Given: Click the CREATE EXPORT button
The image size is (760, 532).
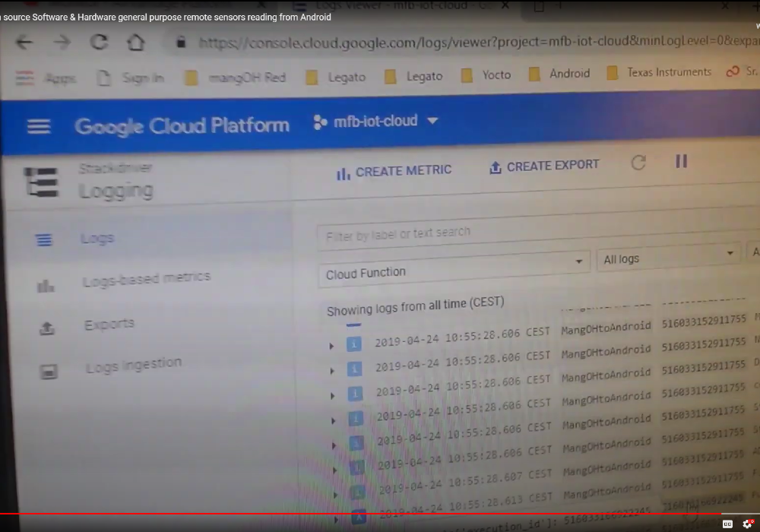Looking at the screenshot, I should click(x=545, y=166).
